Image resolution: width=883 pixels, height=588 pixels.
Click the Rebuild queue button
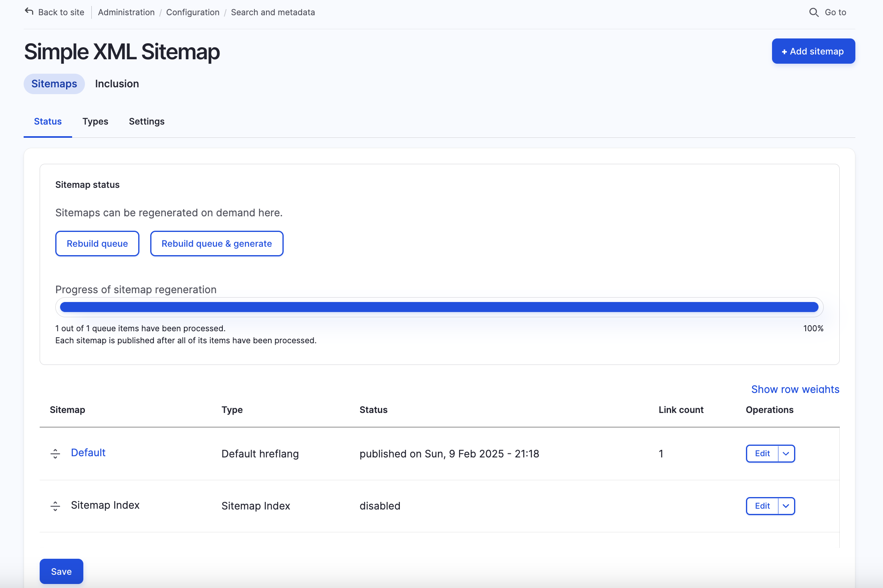tap(97, 244)
